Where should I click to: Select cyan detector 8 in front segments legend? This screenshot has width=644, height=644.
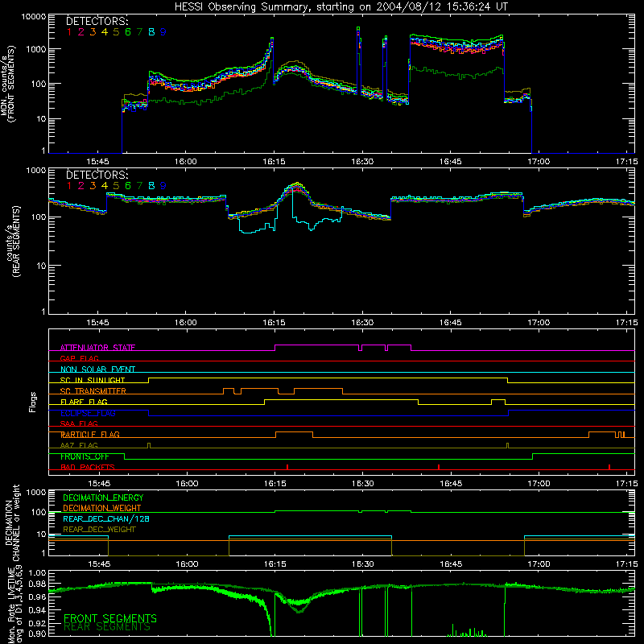(x=151, y=32)
